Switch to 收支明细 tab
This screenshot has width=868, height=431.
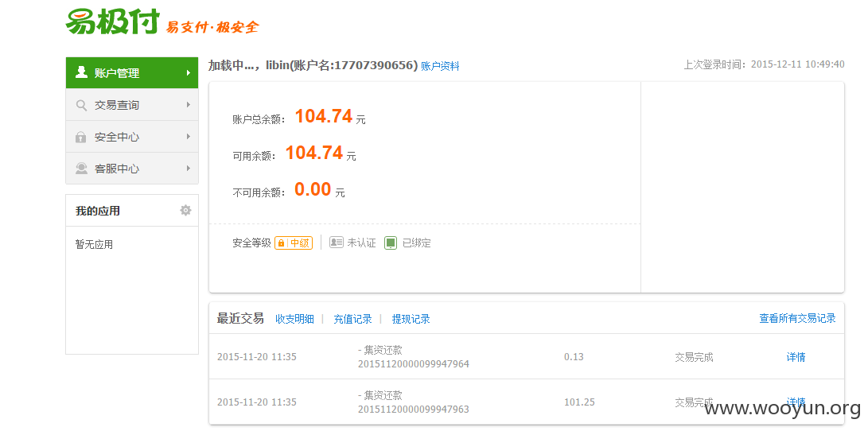[x=294, y=319]
